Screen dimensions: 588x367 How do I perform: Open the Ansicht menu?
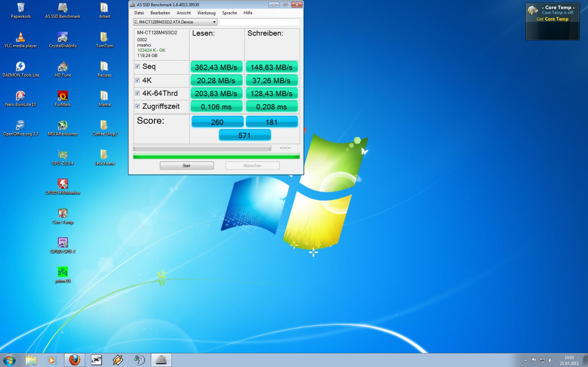pyautogui.click(x=184, y=13)
